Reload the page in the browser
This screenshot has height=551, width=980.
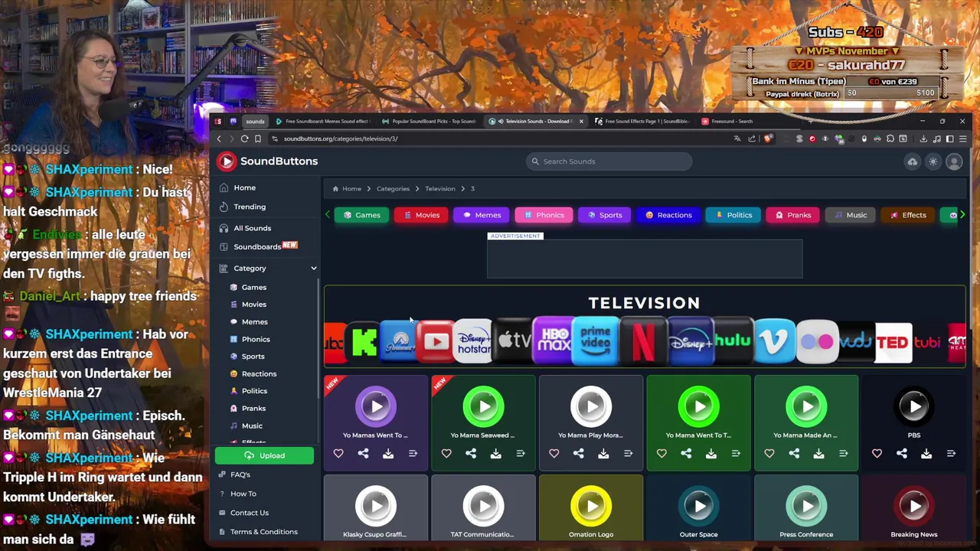click(x=244, y=139)
